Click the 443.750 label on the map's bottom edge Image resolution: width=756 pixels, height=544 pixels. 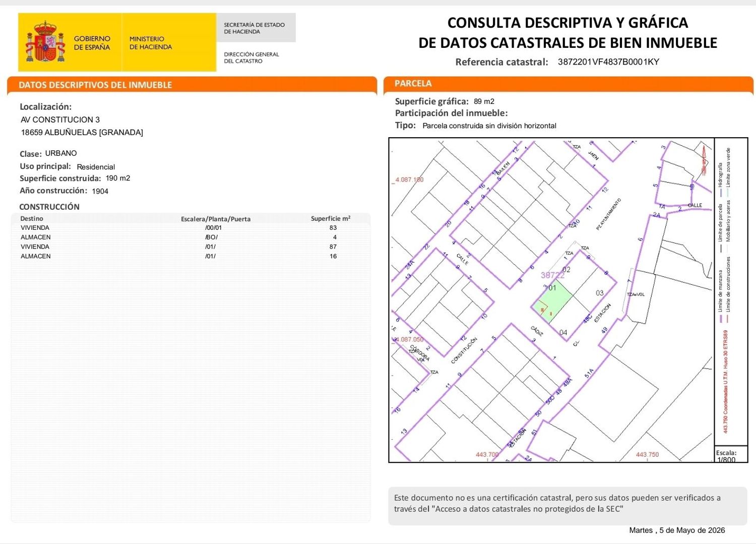click(647, 455)
